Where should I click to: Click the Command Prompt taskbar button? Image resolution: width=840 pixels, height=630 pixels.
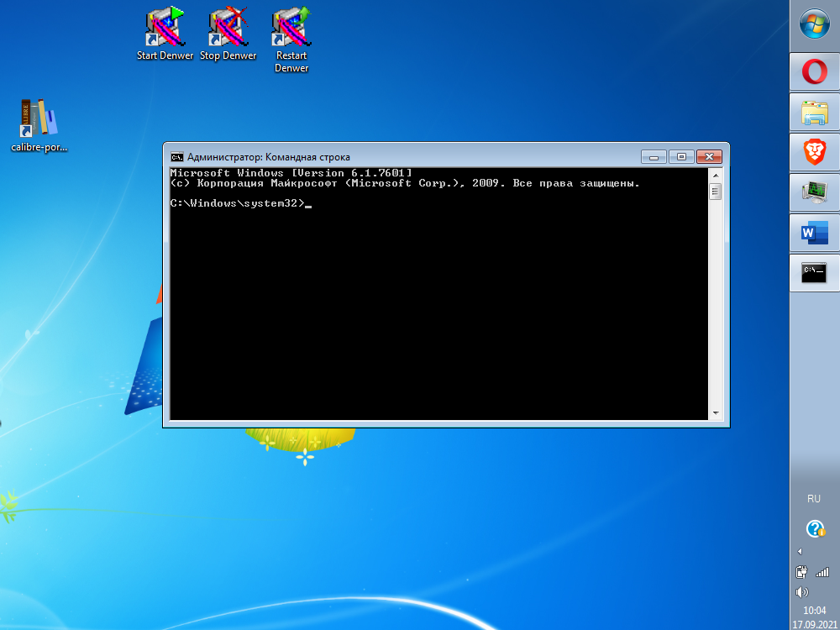click(x=814, y=273)
